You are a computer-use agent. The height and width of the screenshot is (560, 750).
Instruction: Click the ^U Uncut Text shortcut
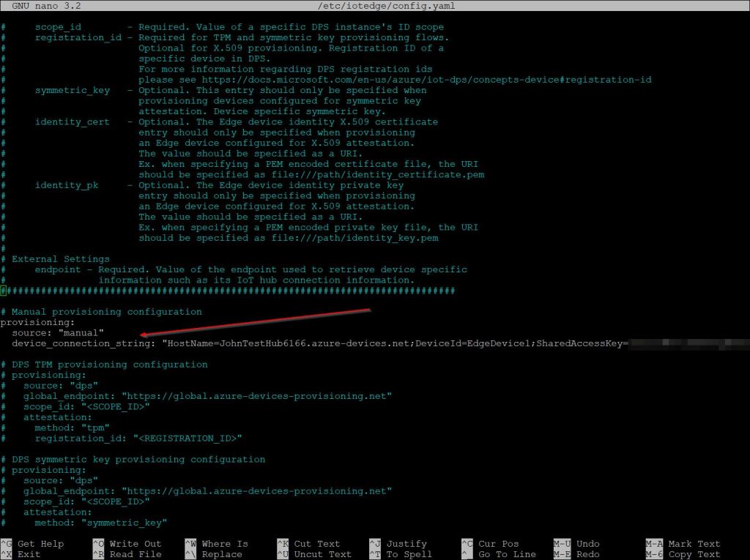click(314, 554)
